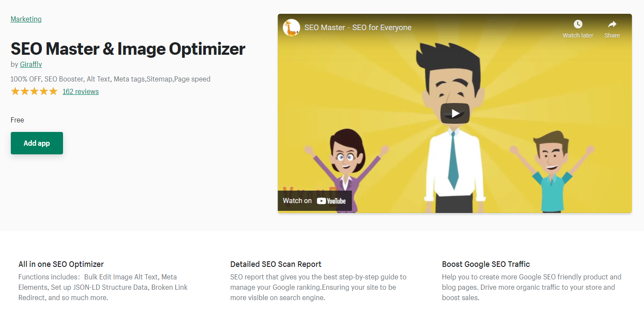Click the Detailed SEO Scan Report heading

[x=276, y=264]
